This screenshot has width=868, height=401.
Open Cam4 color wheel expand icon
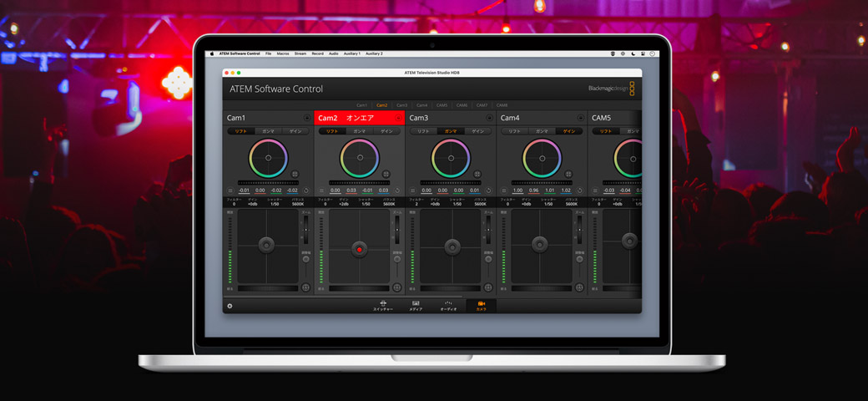(569, 174)
